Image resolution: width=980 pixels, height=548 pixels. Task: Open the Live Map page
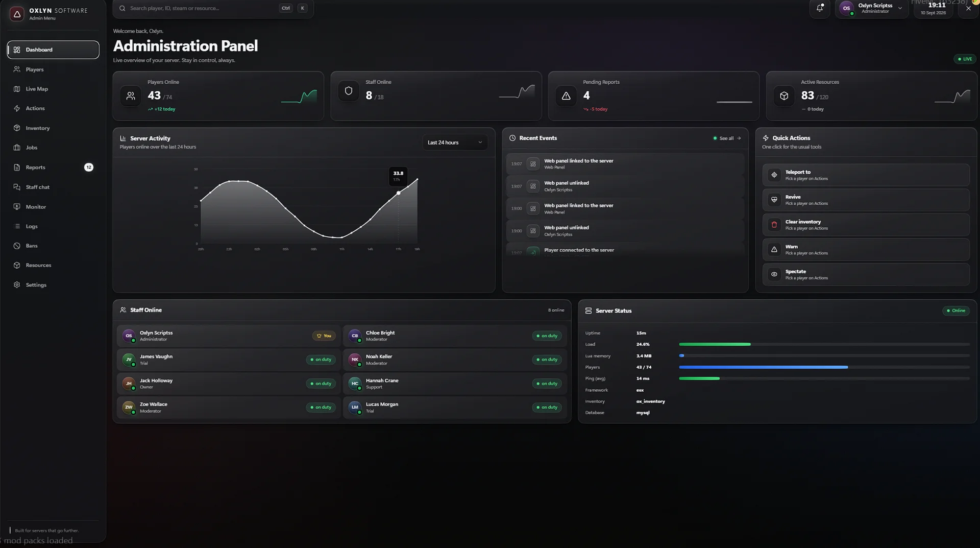[x=53, y=89]
